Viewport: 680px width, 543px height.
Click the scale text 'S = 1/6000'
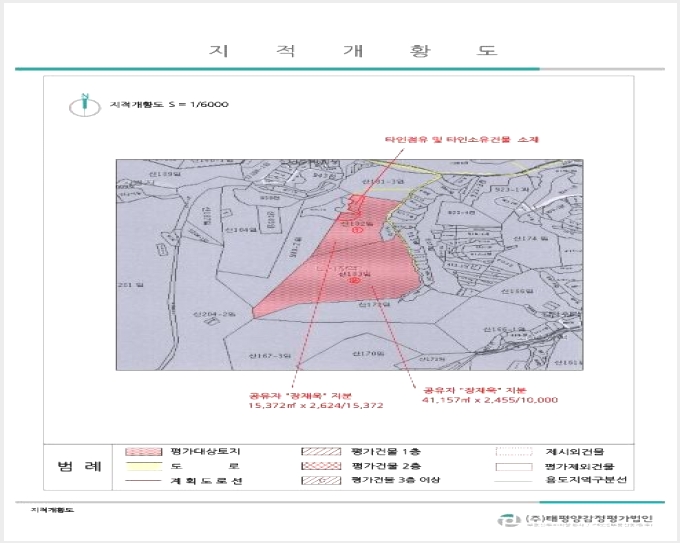coord(198,105)
